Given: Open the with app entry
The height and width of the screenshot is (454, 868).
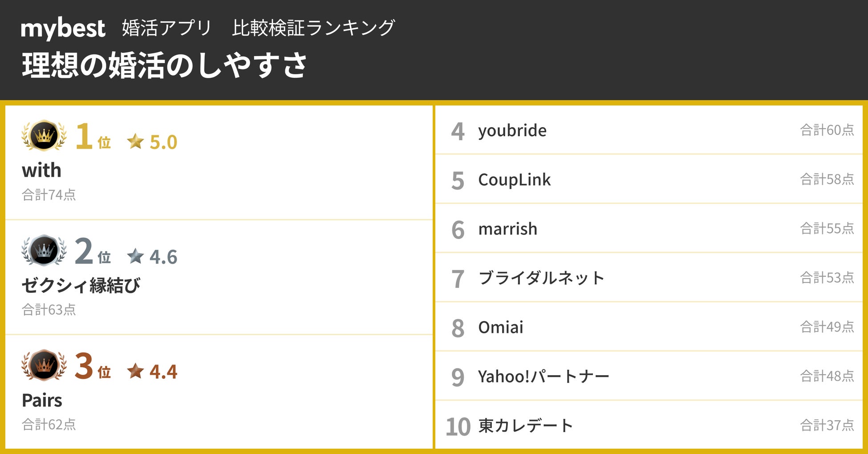Looking at the screenshot, I should (x=41, y=170).
